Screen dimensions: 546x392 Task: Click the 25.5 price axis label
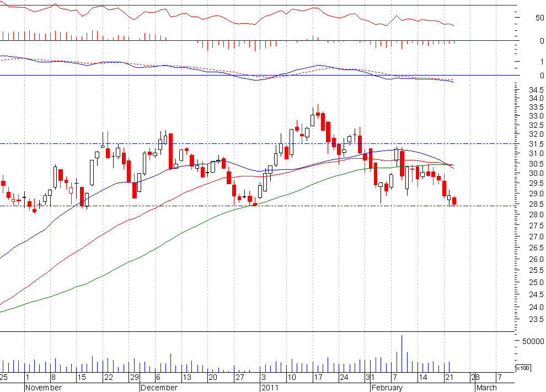coord(536,271)
